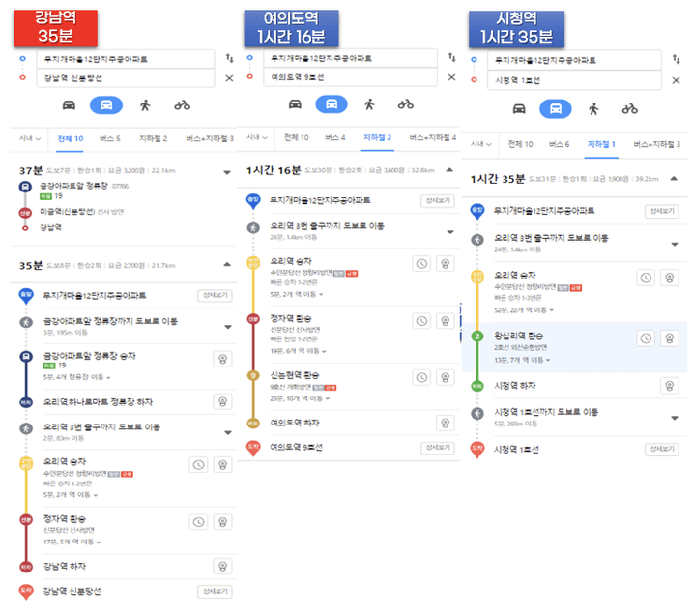
Task: Select car mode in Gangnam route panel
Action: (x=69, y=105)
